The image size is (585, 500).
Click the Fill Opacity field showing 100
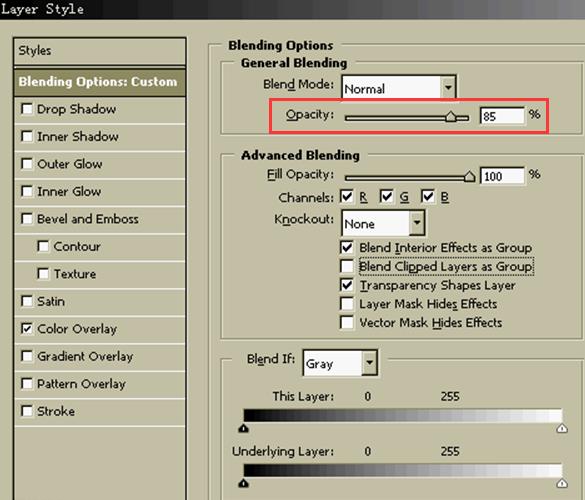(x=502, y=176)
